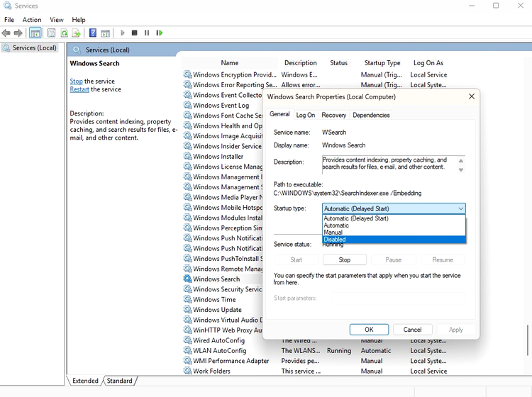Image resolution: width=532 pixels, height=397 pixels.
Task: Open the Properties toolbar icon
Action: pos(51,33)
